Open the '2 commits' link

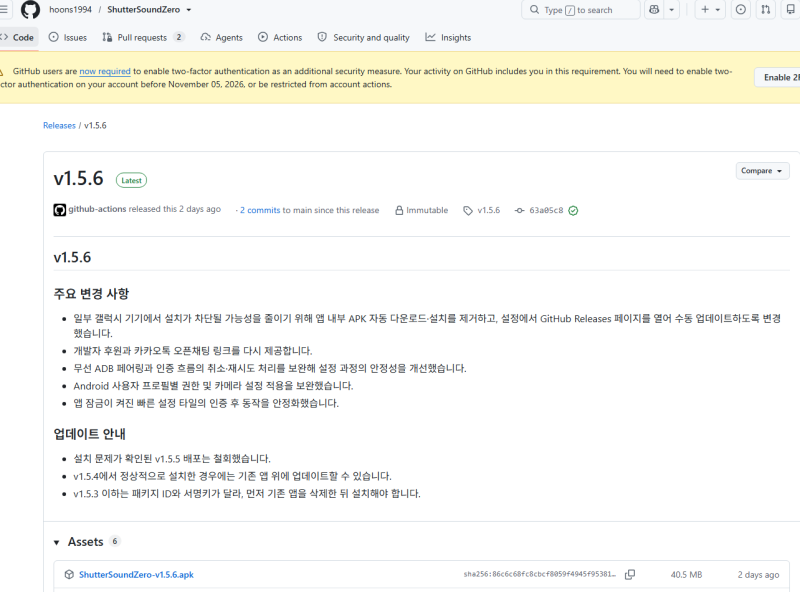coord(260,210)
